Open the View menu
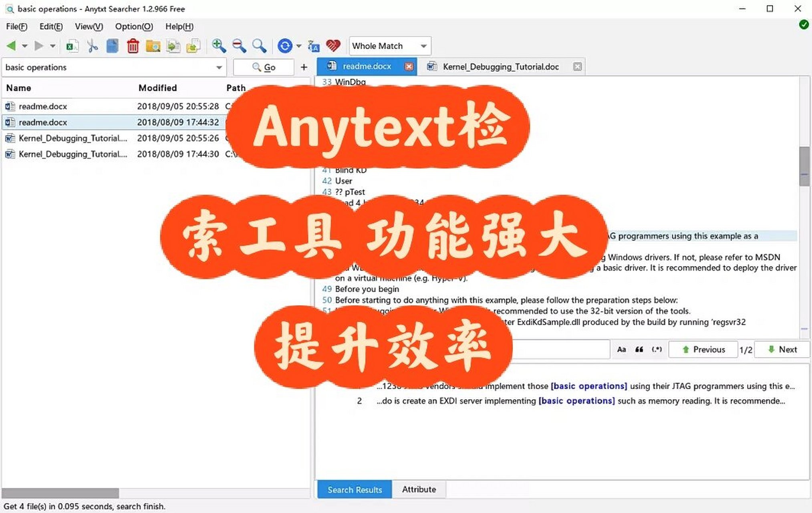 (x=89, y=26)
